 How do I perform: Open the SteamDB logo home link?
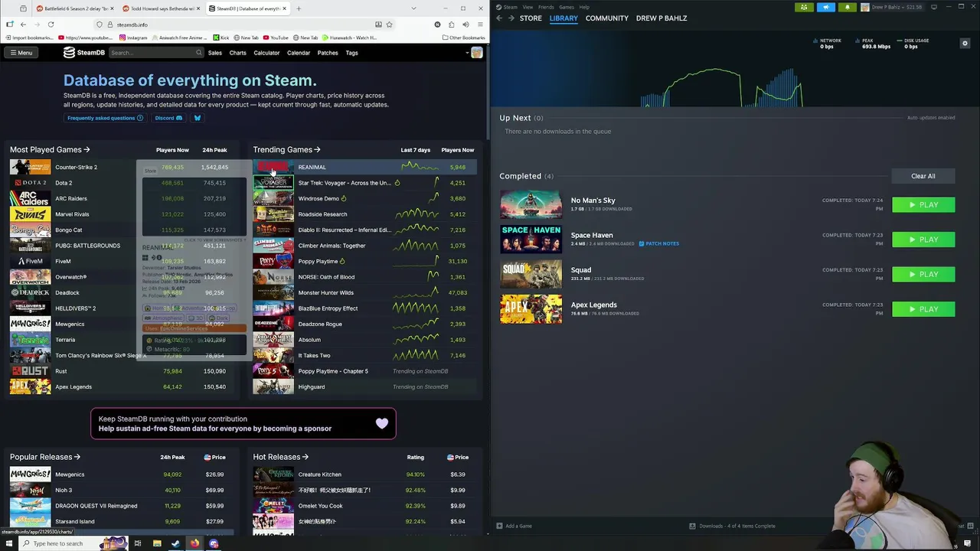[x=84, y=53]
